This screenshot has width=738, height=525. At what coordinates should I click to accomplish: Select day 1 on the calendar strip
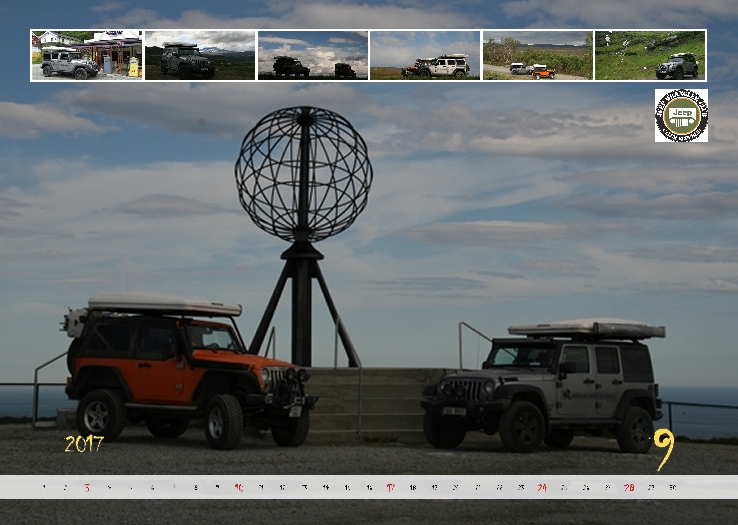(x=43, y=488)
